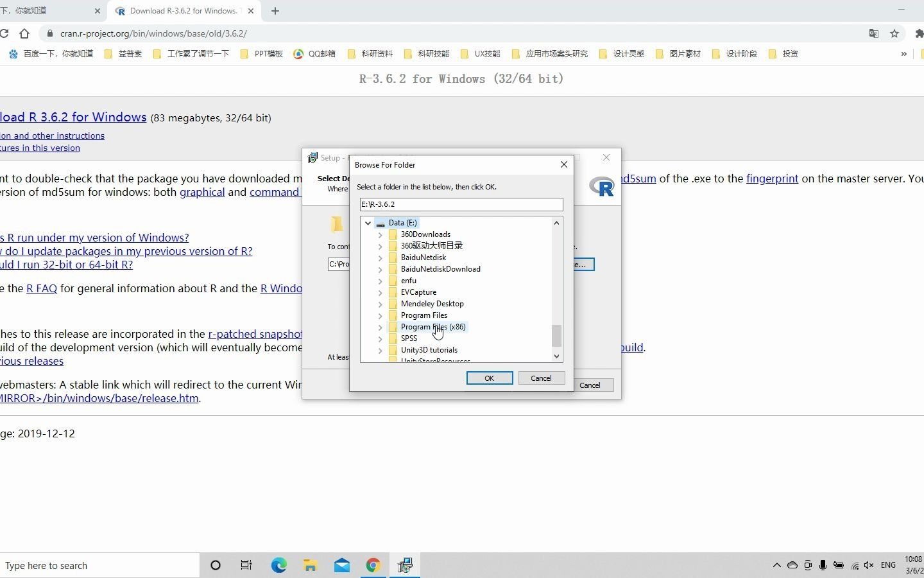This screenshot has width=924, height=578.
Task: Click the Chrome home icon
Action: [x=24, y=33]
